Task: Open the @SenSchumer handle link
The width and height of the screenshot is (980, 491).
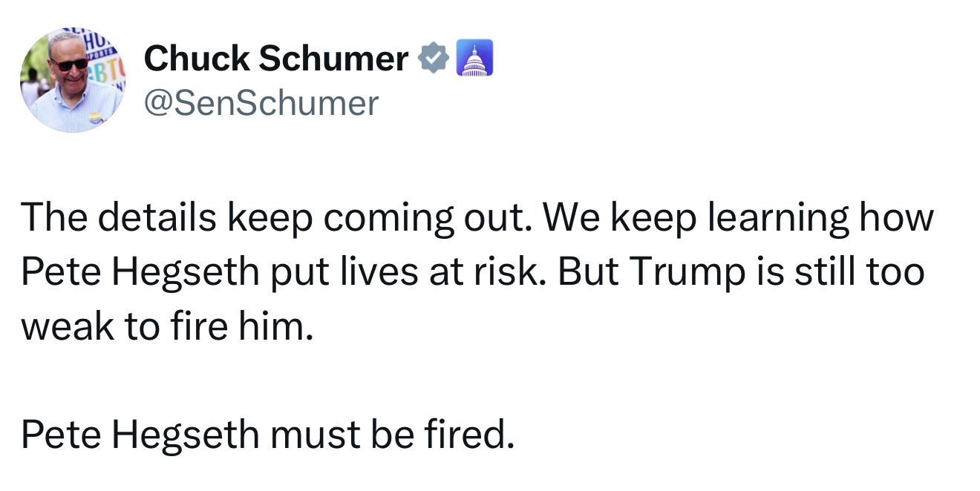Action: (261, 103)
